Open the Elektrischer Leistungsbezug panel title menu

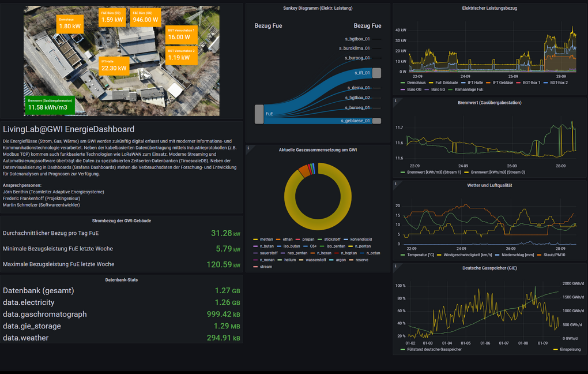(489, 8)
